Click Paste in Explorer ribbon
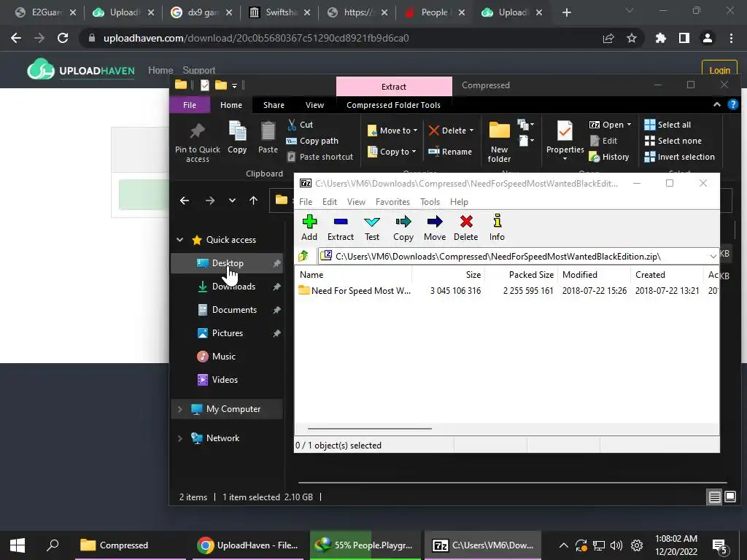747x560 pixels. click(268, 138)
